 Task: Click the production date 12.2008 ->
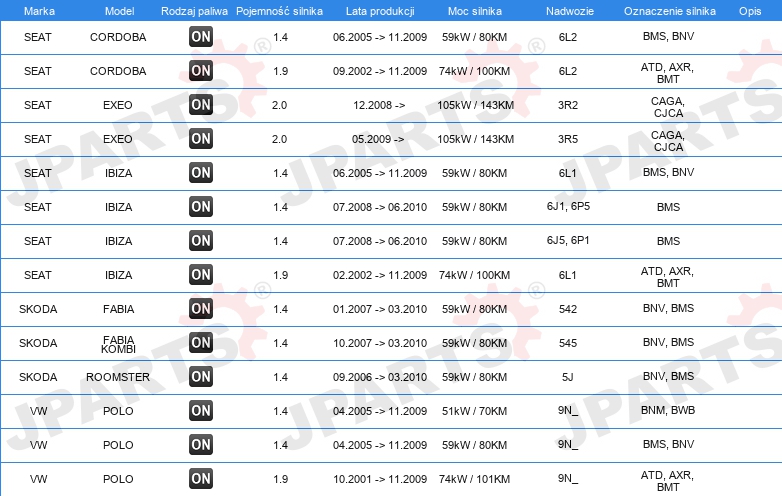coord(379,105)
